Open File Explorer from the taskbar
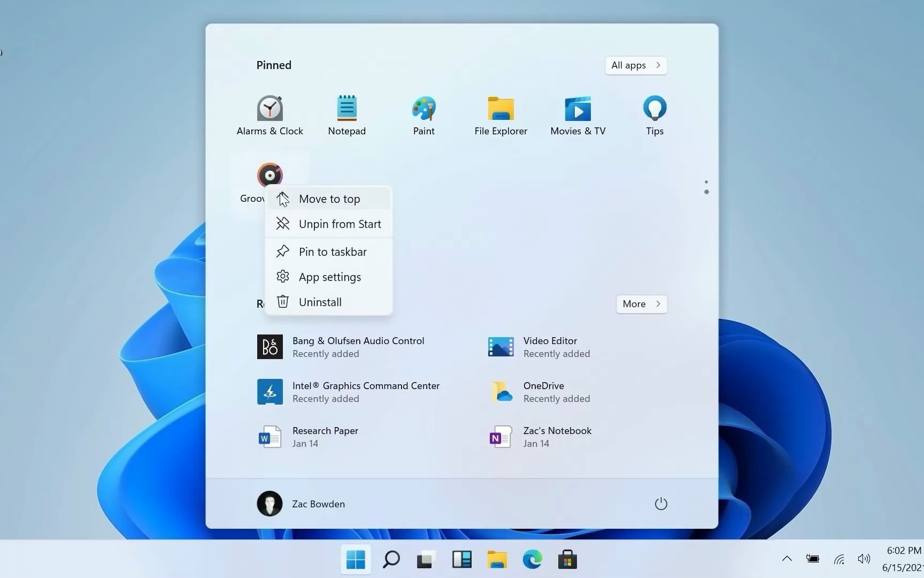This screenshot has width=924, height=578. (x=497, y=560)
